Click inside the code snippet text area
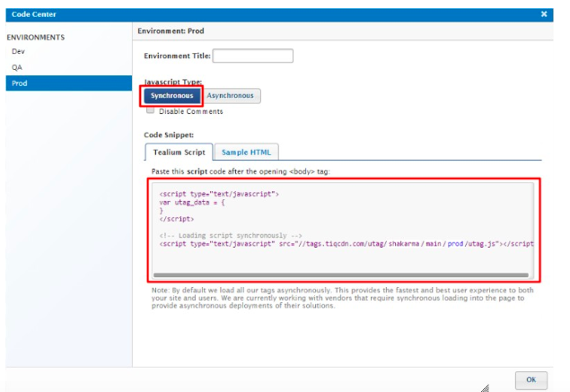 [344, 230]
